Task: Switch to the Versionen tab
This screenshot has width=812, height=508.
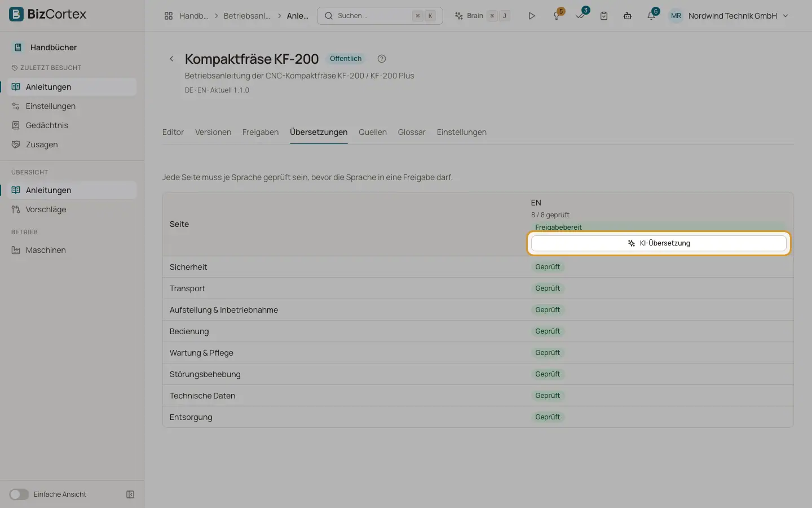Action: click(x=213, y=132)
